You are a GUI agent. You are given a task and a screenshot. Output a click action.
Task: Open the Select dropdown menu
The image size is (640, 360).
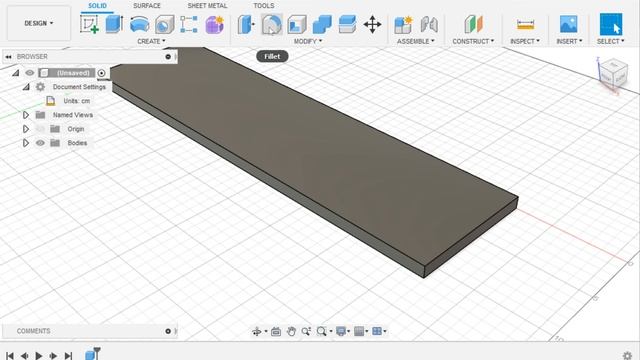611,41
